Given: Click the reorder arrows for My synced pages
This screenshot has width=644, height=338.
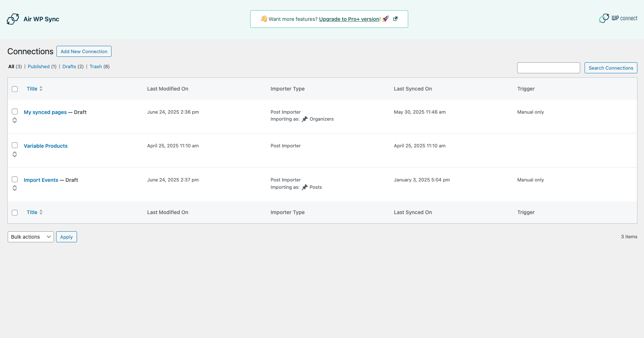Looking at the screenshot, I should (15, 120).
